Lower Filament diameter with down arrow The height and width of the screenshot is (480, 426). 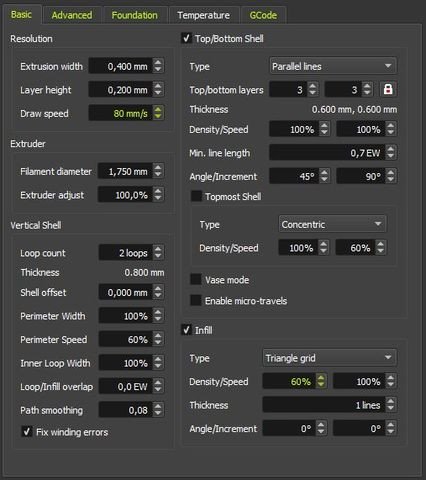(x=158, y=175)
